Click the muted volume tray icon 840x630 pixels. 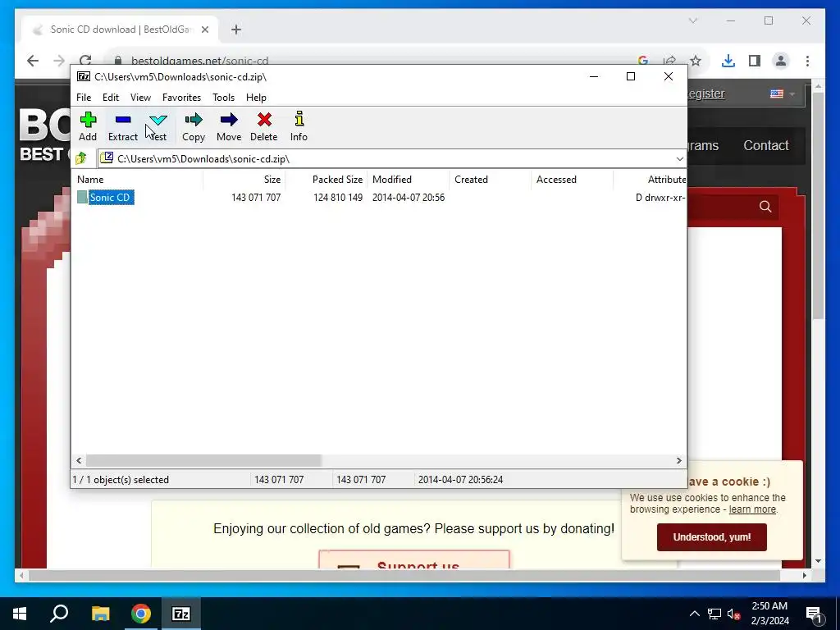coord(734,614)
